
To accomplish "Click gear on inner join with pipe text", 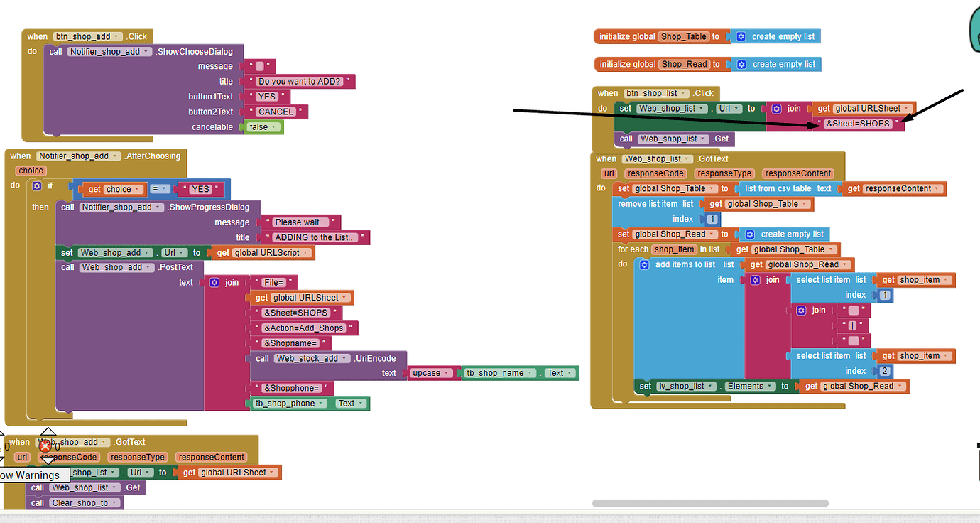I will coord(801,311).
